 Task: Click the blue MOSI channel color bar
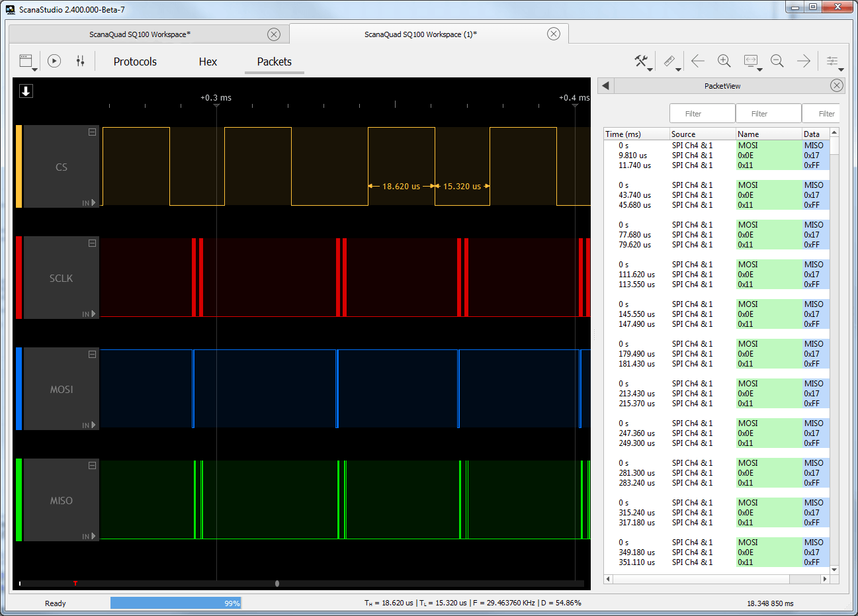click(19, 389)
